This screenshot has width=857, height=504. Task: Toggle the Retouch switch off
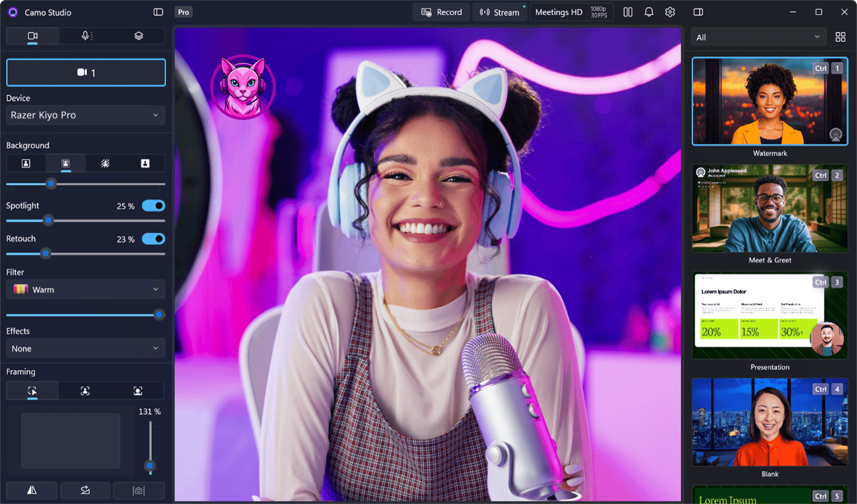(x=153, y=239)
